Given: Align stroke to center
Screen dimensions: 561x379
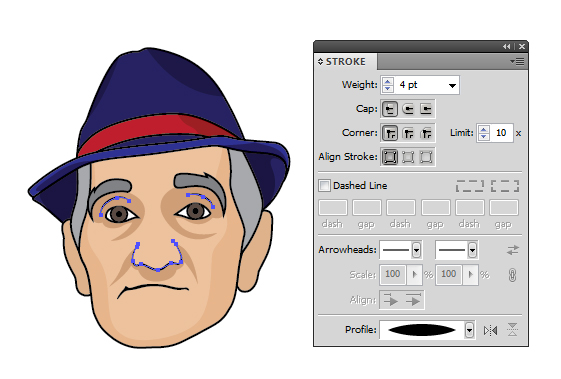Looking at the screenshot, I should tap(390, 157).
